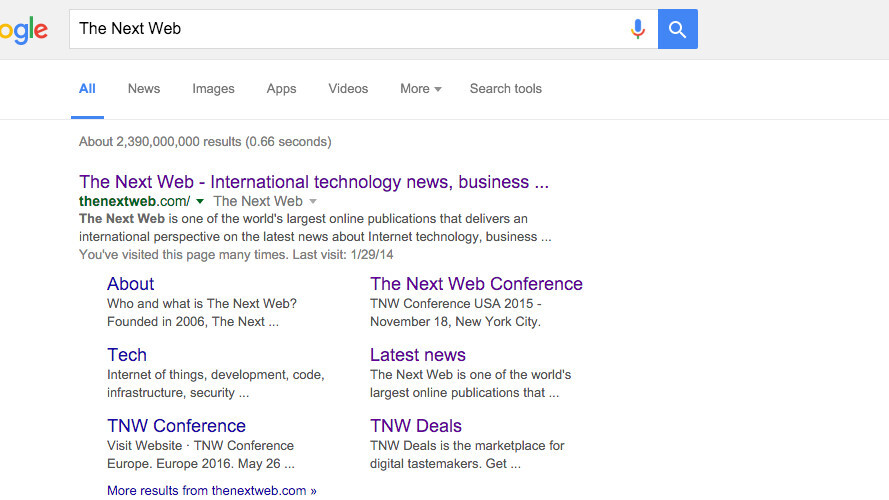Click More results from thenextweb.com
The width and height of the screenshot is (889, 500).
[211, 491]
